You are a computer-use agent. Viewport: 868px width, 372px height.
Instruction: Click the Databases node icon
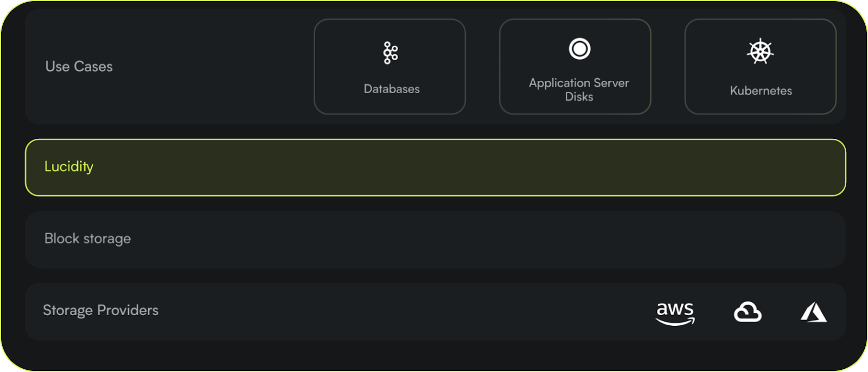click(391, 53)
